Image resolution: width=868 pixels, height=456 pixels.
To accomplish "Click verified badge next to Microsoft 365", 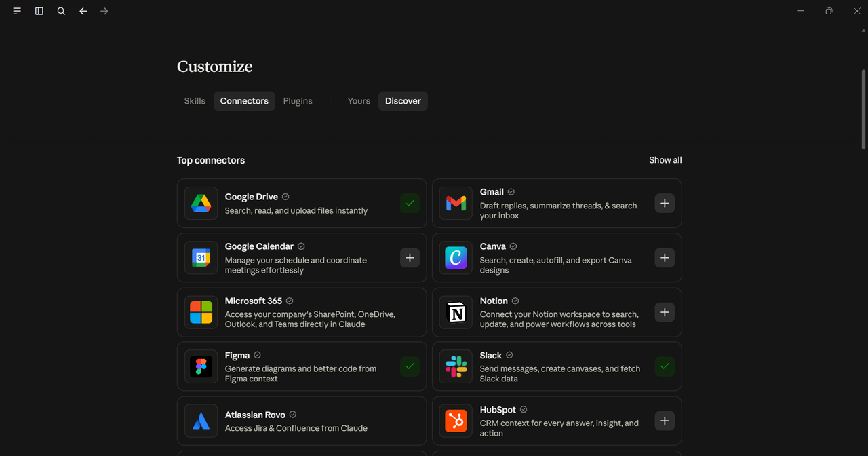I will point(290,301).
